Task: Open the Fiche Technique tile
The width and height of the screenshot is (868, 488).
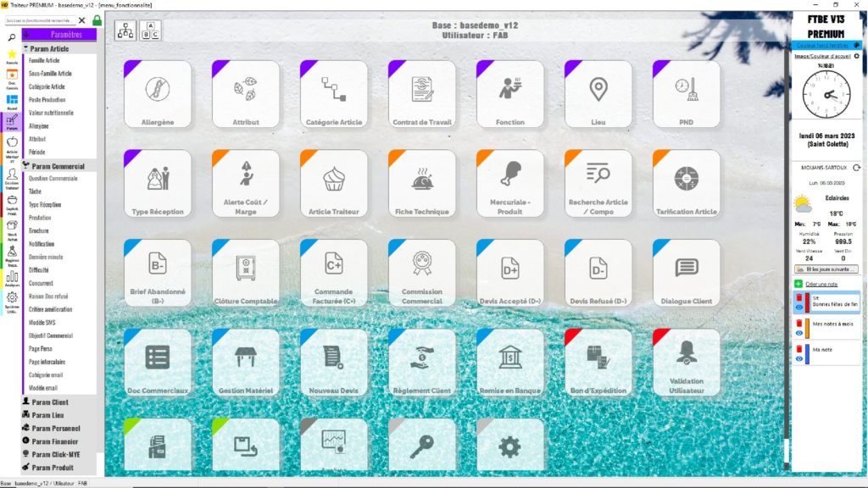Action: pos(422,184)
